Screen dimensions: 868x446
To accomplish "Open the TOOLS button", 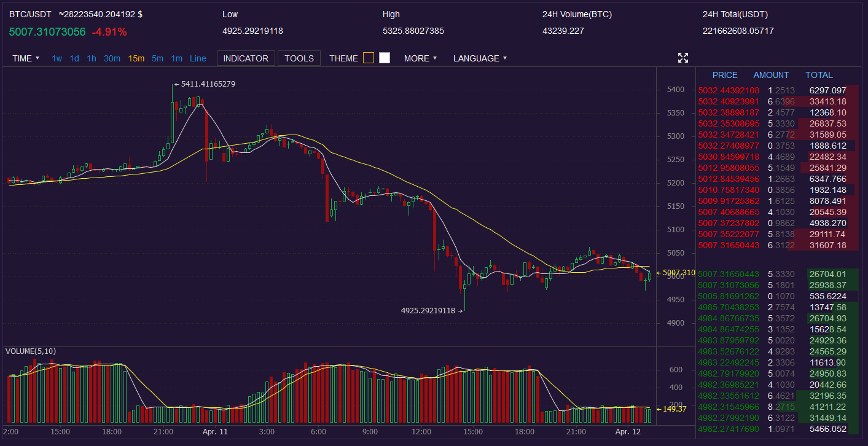I will point(299,58).
